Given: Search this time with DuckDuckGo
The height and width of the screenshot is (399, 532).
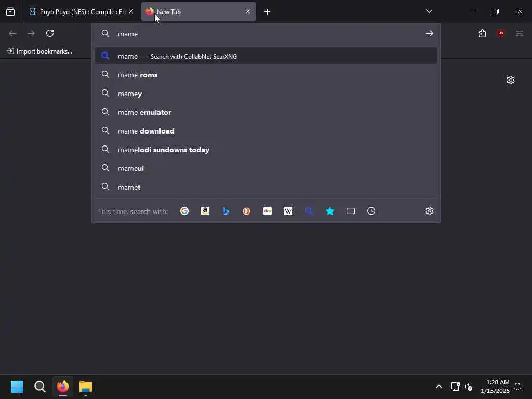Looking at the screenshot, I should pyautogui.click(x=247, y=211).
